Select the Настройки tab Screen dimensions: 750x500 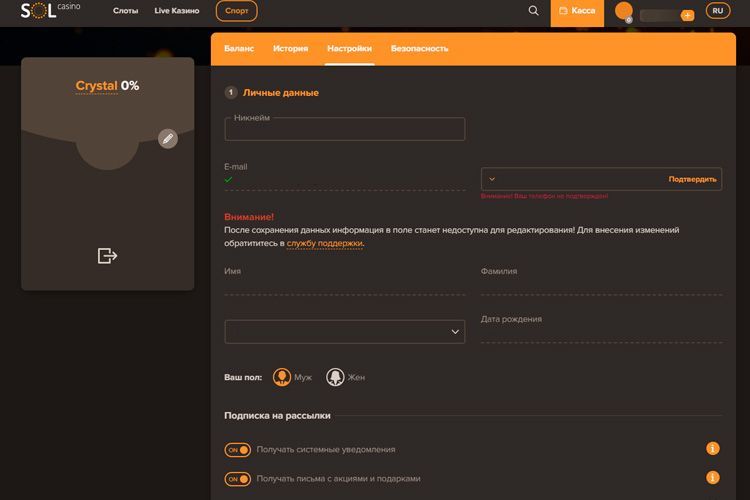(349, 48)
